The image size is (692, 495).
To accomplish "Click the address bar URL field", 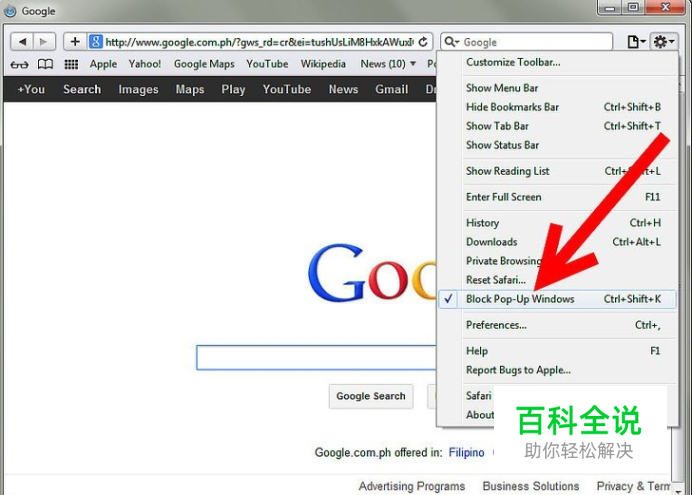I will click(259, 42).
